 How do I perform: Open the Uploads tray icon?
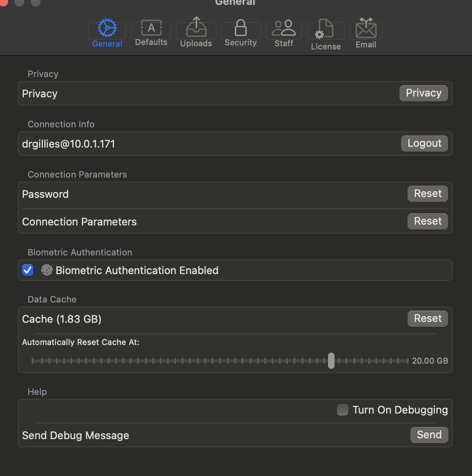[196, 27]
